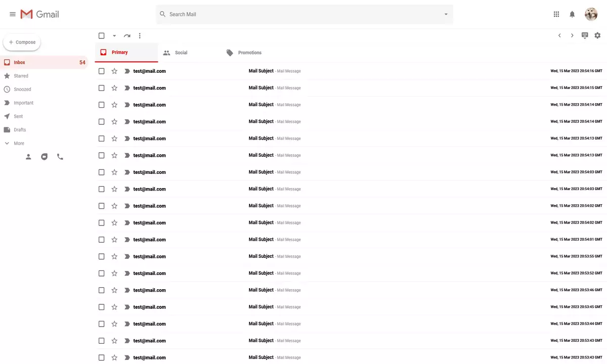Image resolution: width=607 pixels, height=364 pixels.
Task: Switch to the Promotions tab
Action: tap(244, 53)
